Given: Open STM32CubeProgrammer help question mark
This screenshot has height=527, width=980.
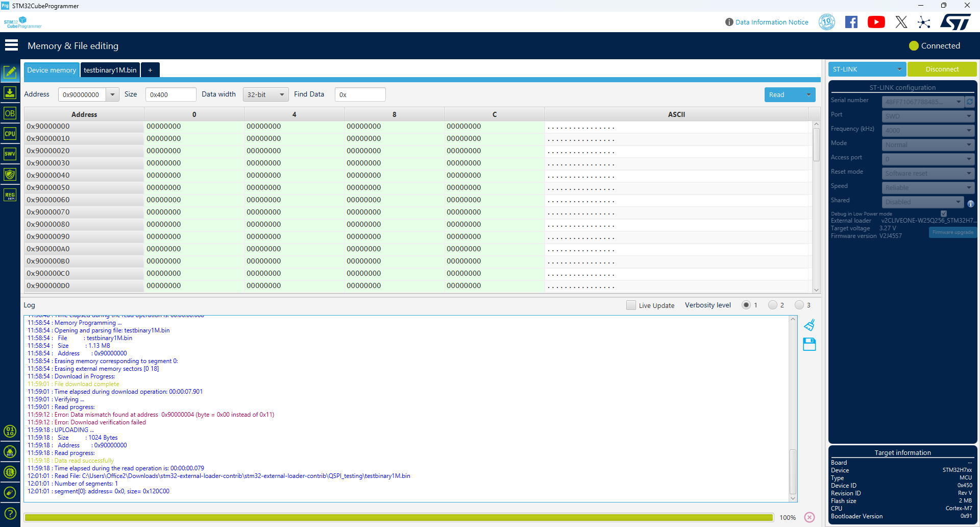Looking at the screenshot, I should tap(10, 513).
